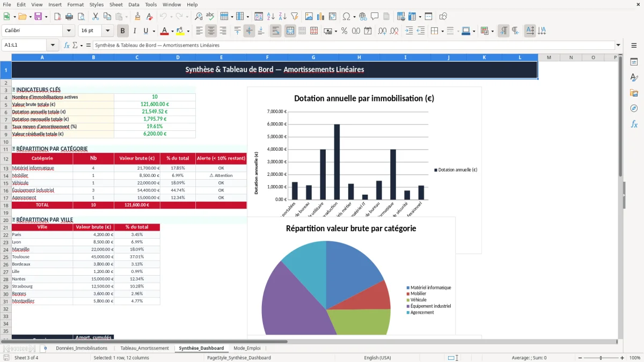Image resolution: width=644 pixels, height=362 pixels.
Task: Open the sidebar Navigator
Action: pos(634,108)
